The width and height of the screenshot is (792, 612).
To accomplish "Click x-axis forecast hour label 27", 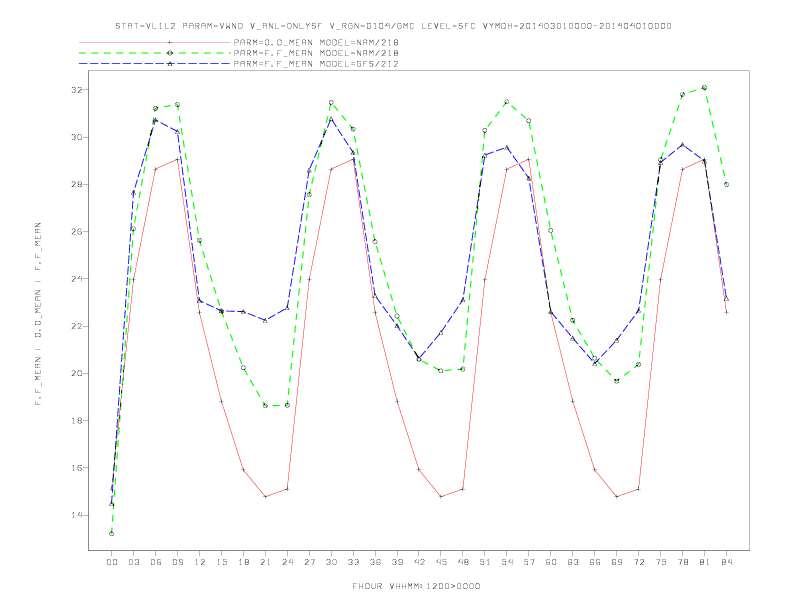I will click(309, 562).
